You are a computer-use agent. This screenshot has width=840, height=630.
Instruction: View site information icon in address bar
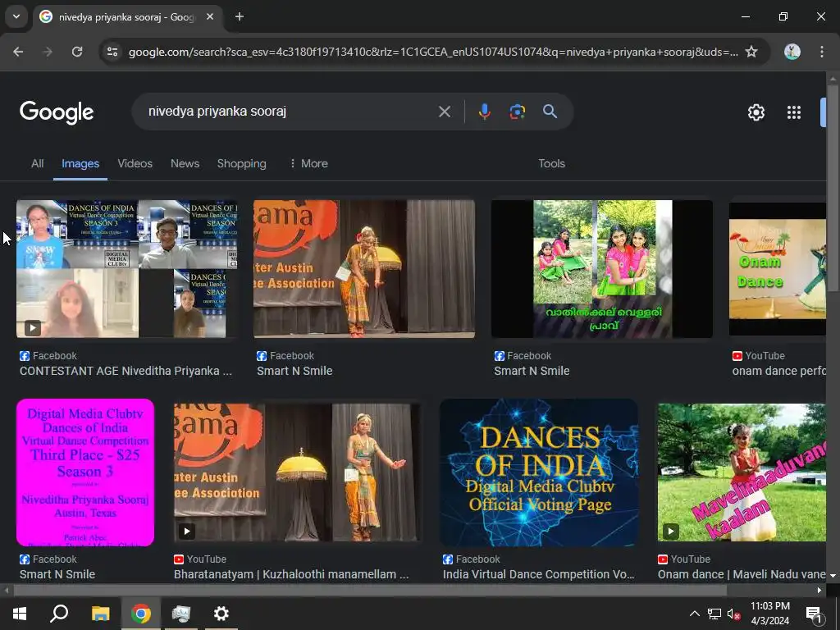pyautogui.click(x=112, y=52)
